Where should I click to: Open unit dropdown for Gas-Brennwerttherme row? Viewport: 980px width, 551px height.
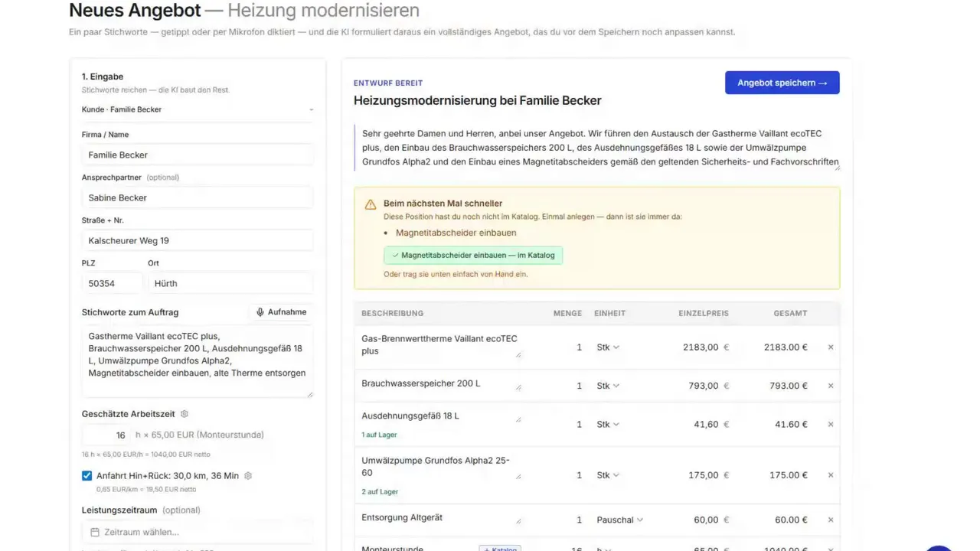609,347
